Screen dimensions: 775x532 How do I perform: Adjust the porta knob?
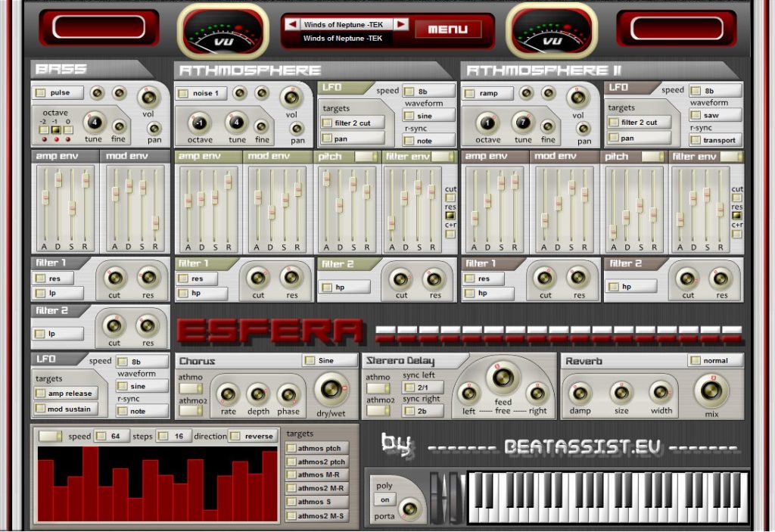pyautogui.click(x=409, y=509)
